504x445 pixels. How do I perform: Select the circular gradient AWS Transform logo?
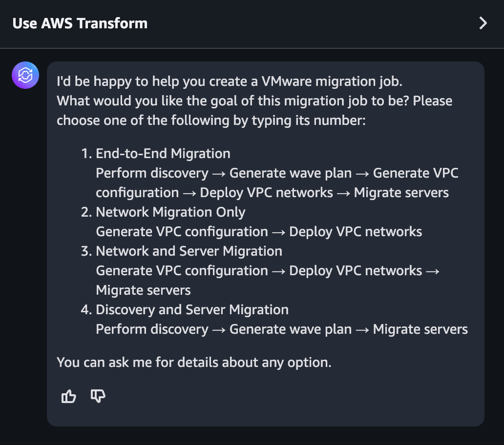point(25,75)
